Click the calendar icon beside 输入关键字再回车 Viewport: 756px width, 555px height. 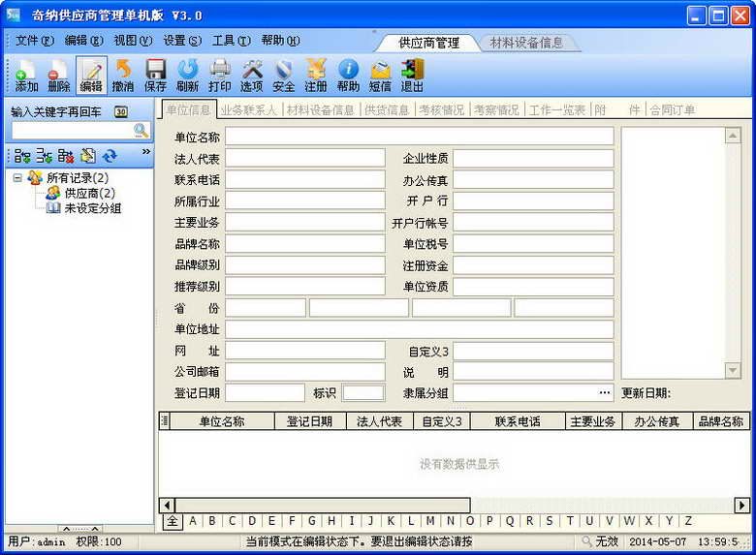tap(121, 111)
